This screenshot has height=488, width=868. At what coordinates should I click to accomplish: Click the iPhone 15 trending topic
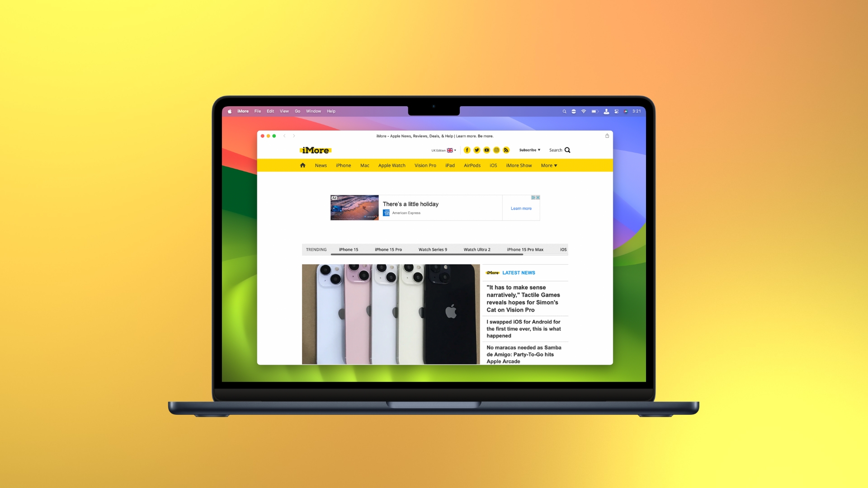pos(348,249)
